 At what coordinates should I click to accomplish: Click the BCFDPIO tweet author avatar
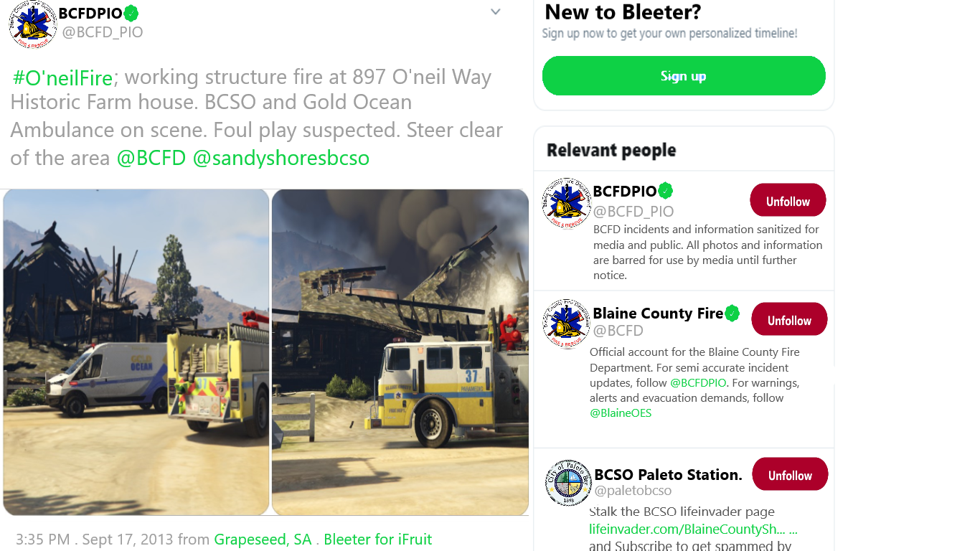tap(33, 24)
